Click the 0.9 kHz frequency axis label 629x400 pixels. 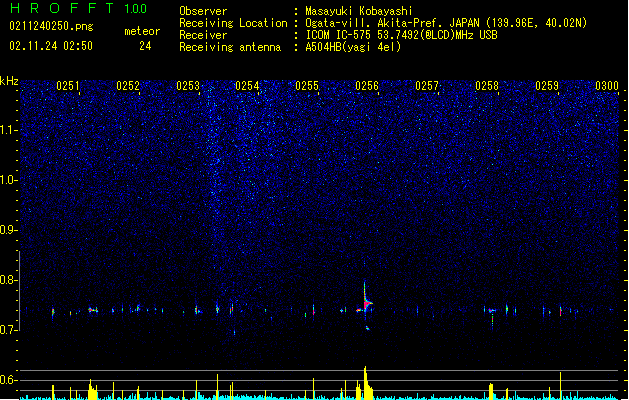[x=9, y=230]
